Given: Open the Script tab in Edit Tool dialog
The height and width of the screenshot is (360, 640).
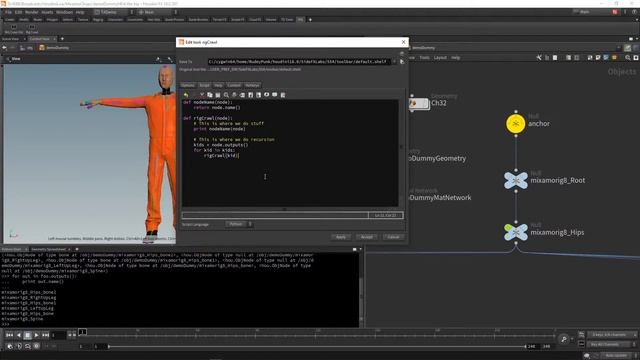Looking at the screenshot, I should (x=204, y=85).
